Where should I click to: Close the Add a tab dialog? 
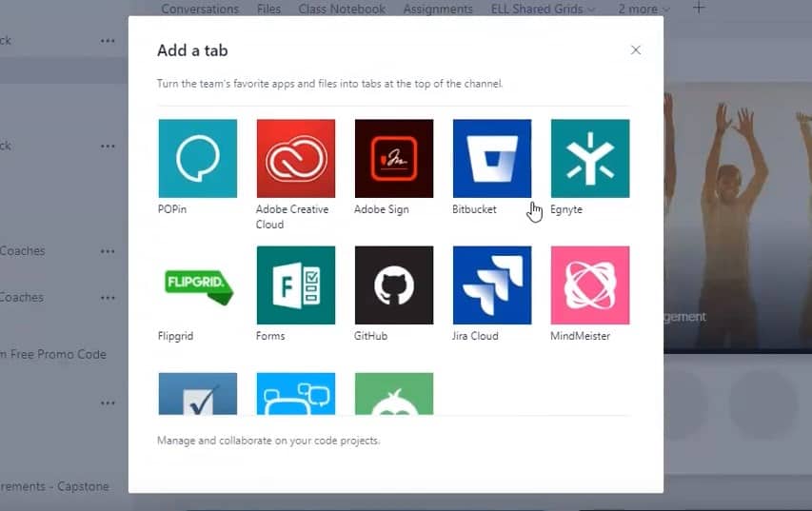635,50
